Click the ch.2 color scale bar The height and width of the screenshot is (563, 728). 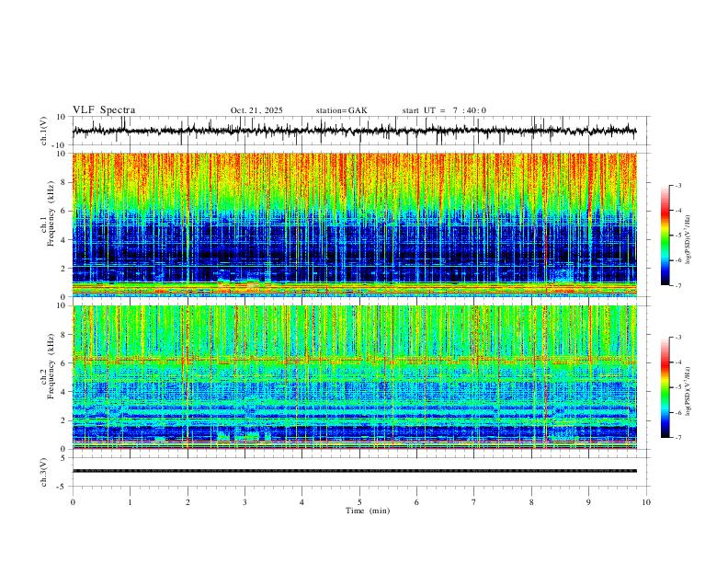[665, 387]
